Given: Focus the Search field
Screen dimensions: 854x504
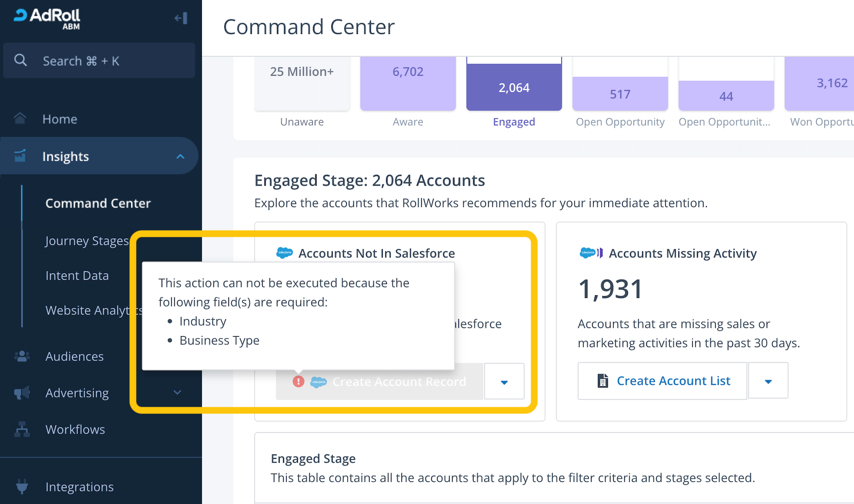Looking at the screenshot, I should pyautogui.click(x=99, y=61).
